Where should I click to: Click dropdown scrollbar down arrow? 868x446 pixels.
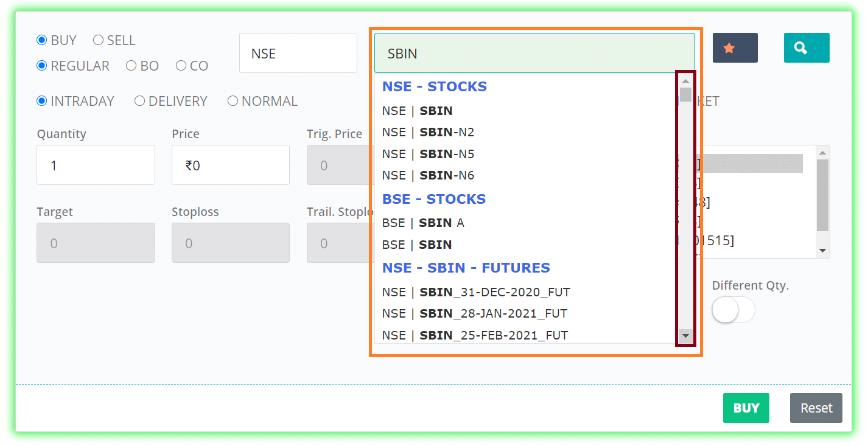(x=685, y=336)
